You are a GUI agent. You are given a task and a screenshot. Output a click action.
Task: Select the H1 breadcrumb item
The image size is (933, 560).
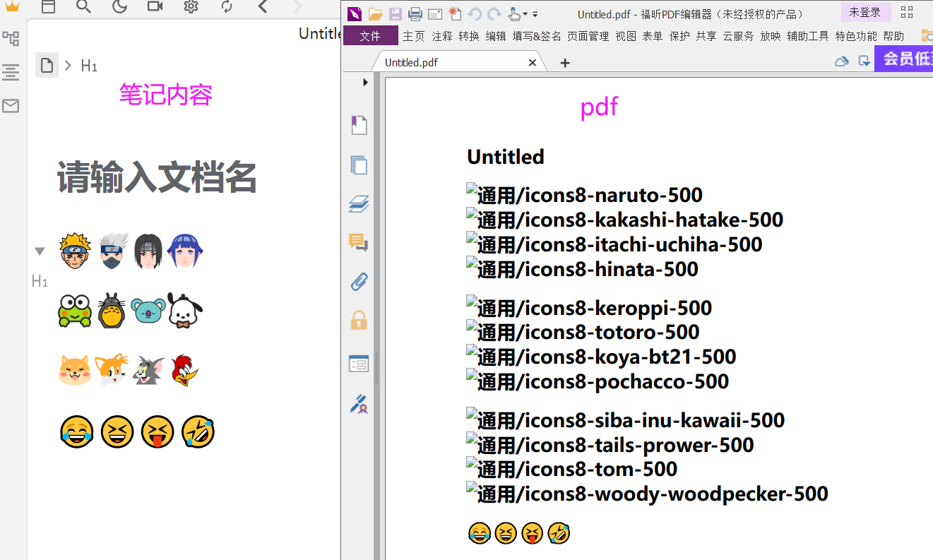[x=89, y=66]
